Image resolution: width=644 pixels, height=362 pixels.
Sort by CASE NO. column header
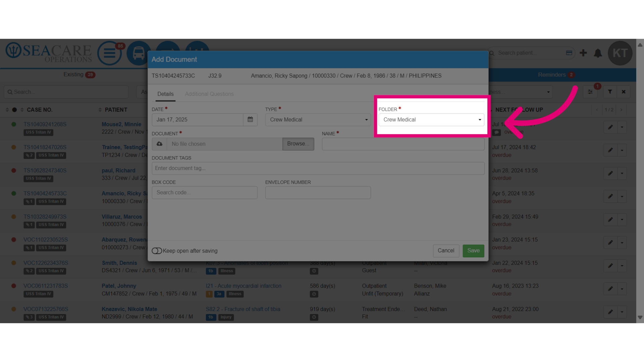[x=40, y=110]
